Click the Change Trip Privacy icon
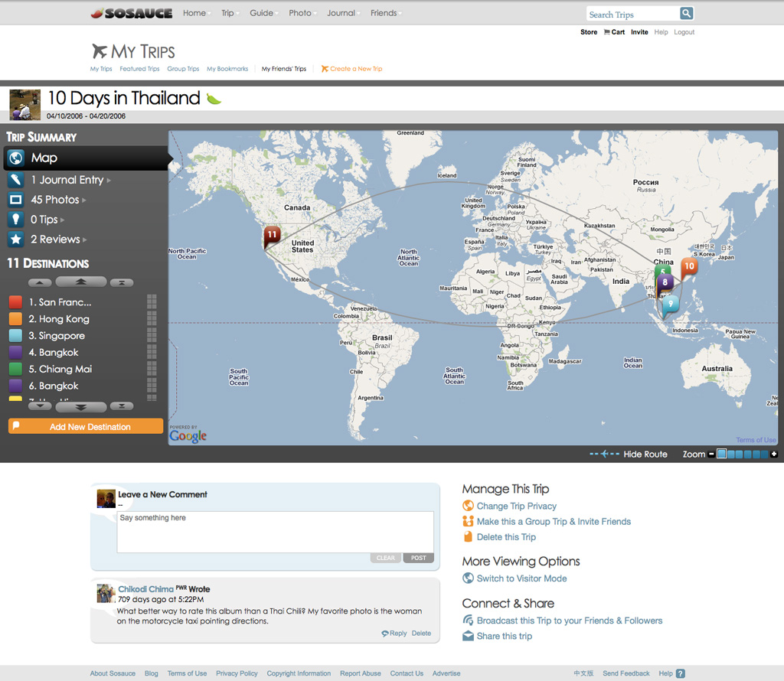The image size is (784, 681). (x=468, y=506)
